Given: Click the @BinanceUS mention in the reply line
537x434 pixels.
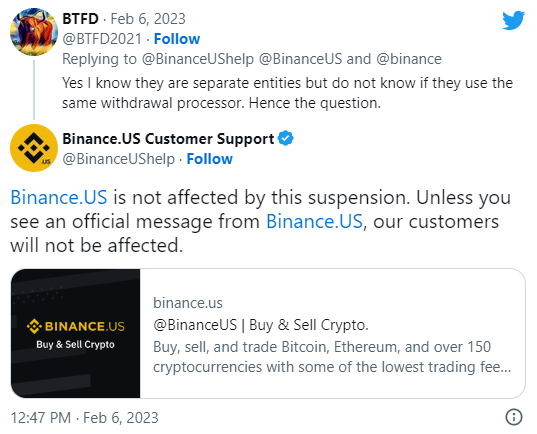Looking at the screenshot, I should 300,59.
